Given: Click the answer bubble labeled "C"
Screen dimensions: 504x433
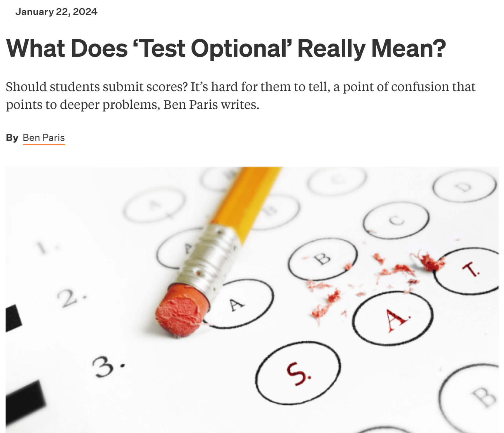Looking at the screenshot, I should coord(396,220).
